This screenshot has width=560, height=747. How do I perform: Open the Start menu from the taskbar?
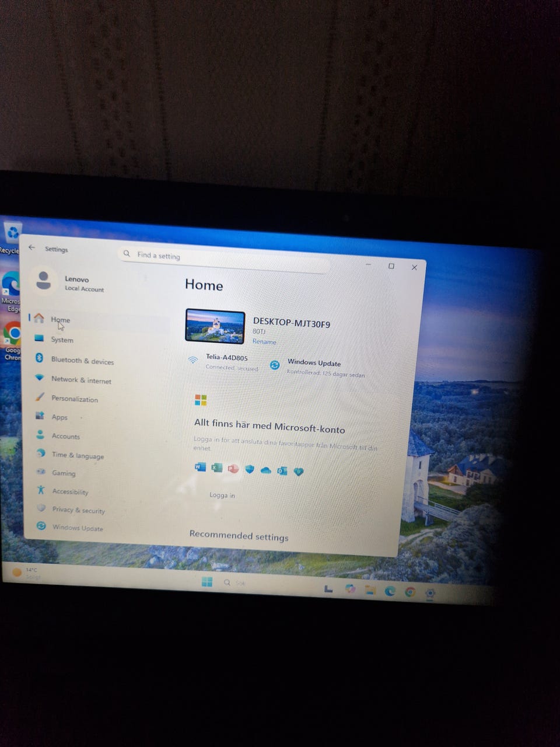point(207,581)
